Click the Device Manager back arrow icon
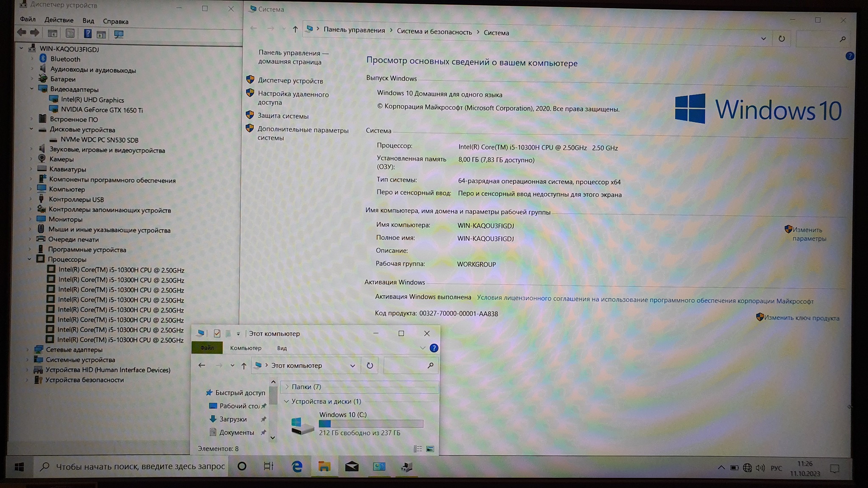This screenshot has width=868, height=488. (x=22, y=33)
